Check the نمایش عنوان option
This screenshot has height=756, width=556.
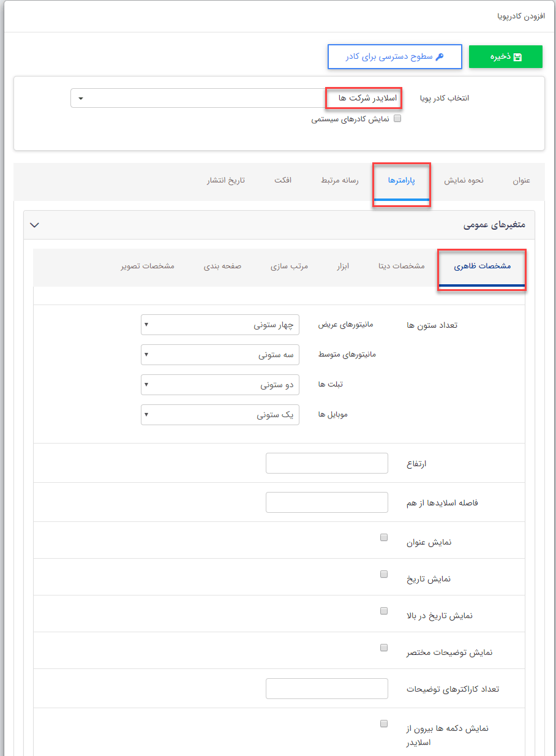[x=384, y=537]
